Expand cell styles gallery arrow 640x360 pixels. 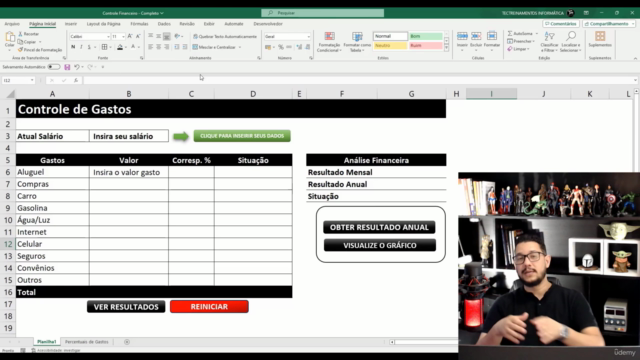[x=446, y=49]
